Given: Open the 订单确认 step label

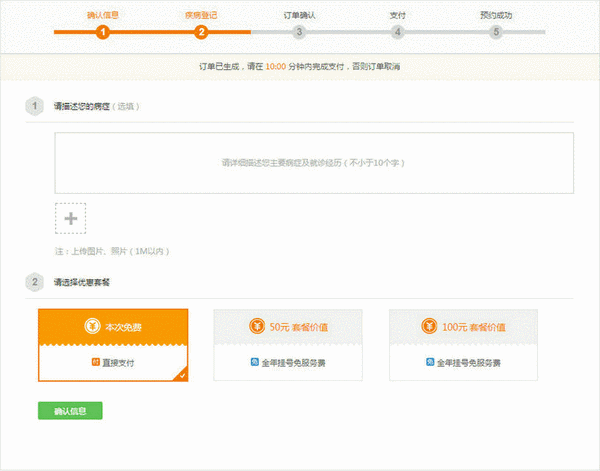Looking at the screenshot, I should click(299, 15).
